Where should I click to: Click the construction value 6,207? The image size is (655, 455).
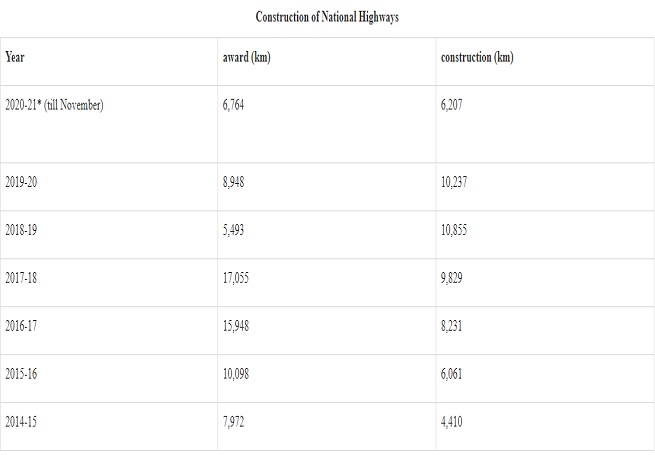452,104
